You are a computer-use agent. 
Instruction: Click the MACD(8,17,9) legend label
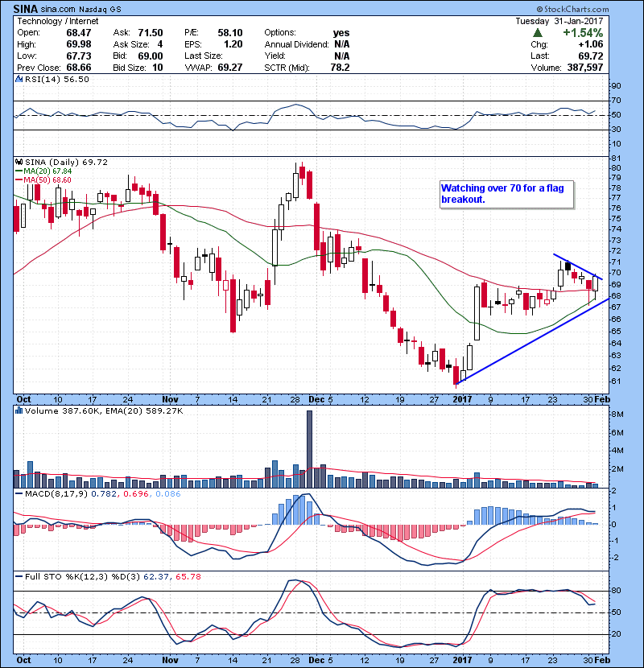[56, 494]
